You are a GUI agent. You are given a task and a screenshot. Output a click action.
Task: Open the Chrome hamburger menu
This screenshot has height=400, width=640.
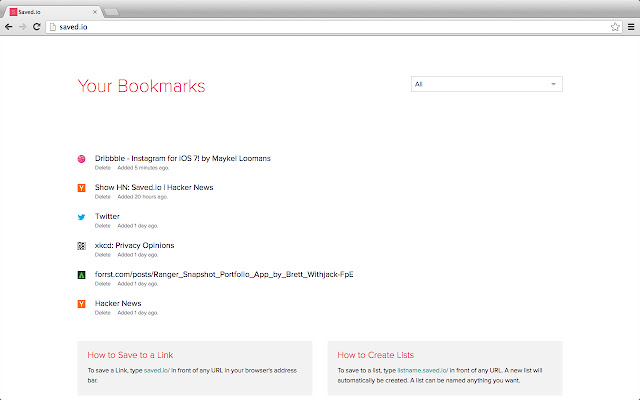631,27
